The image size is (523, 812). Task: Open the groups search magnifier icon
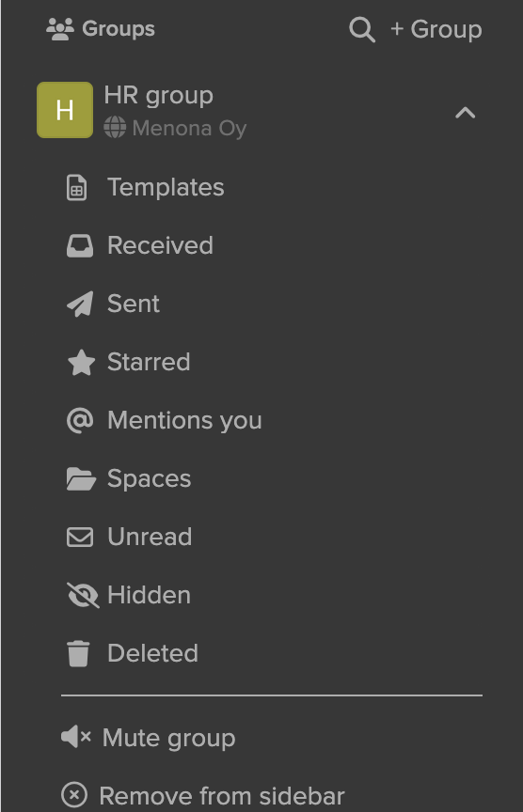click(x=362, y=29)
